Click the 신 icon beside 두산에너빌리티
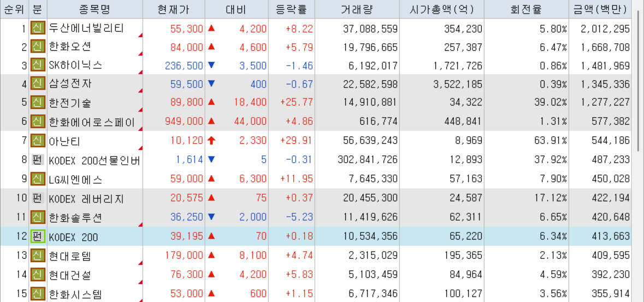The height and width of the screenshot is (302, 644). click(38, 28)
